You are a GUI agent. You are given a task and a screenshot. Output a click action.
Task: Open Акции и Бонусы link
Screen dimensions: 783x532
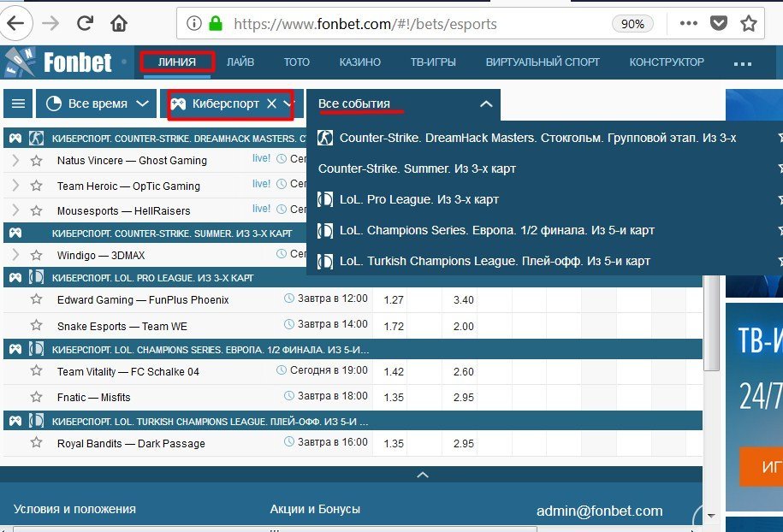tap(315, 509)
